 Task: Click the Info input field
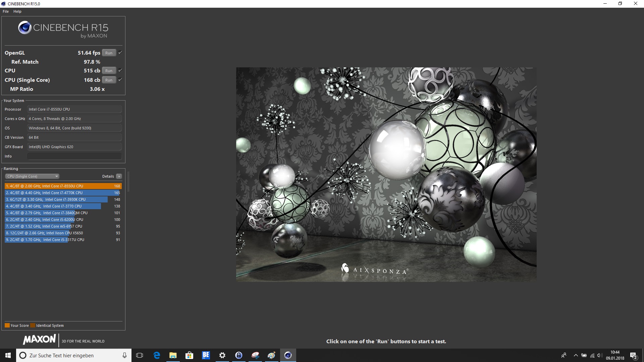coord(74,156)
